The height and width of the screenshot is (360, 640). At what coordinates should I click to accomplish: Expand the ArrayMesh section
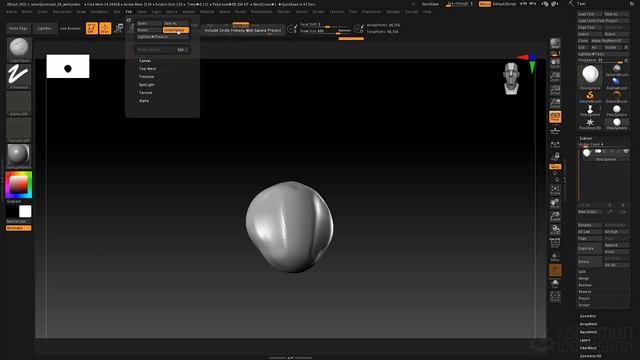tap(589, 324)
